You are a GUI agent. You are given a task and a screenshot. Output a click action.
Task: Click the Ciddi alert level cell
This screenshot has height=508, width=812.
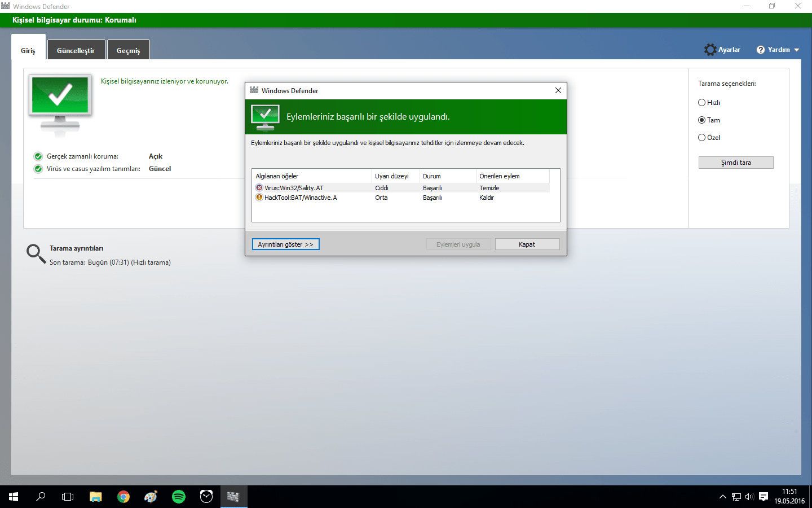click(382, 188)
